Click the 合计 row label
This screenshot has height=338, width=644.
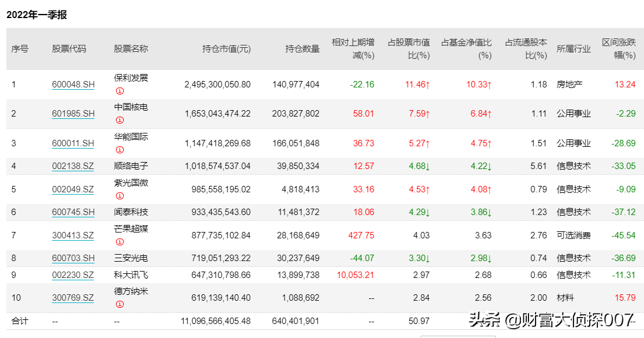[x=20, y=321]
